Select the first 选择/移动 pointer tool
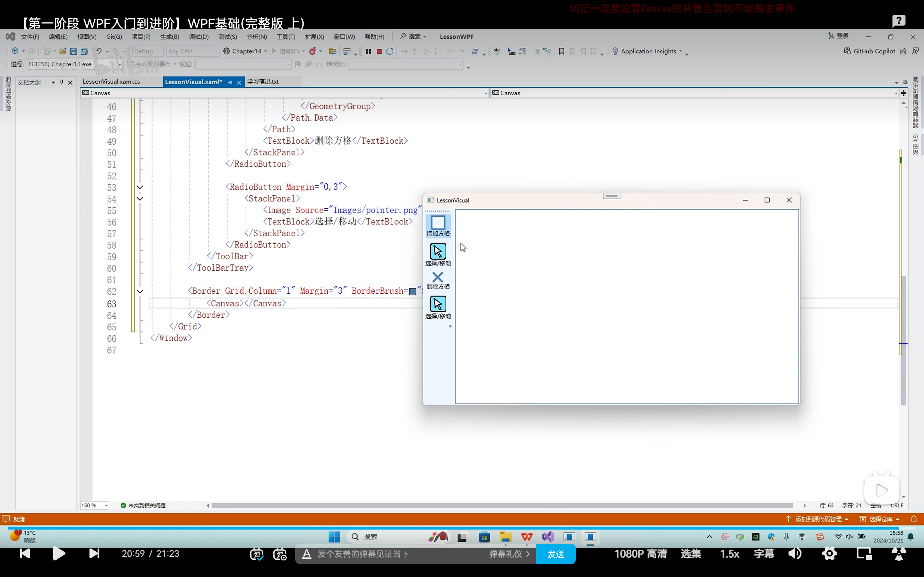The height and width of the screenshot is (577, 924). (438, 255)
